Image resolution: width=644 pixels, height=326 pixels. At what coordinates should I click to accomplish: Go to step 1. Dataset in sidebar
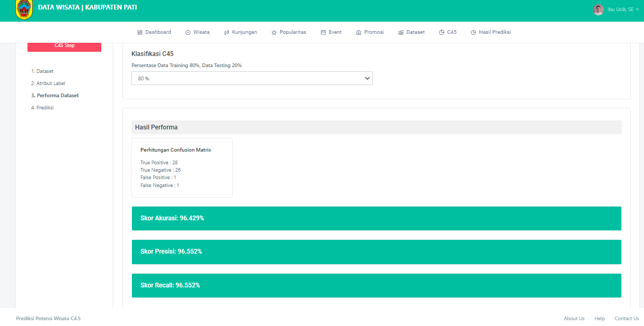pyautogui.click(x=42, y=71)
